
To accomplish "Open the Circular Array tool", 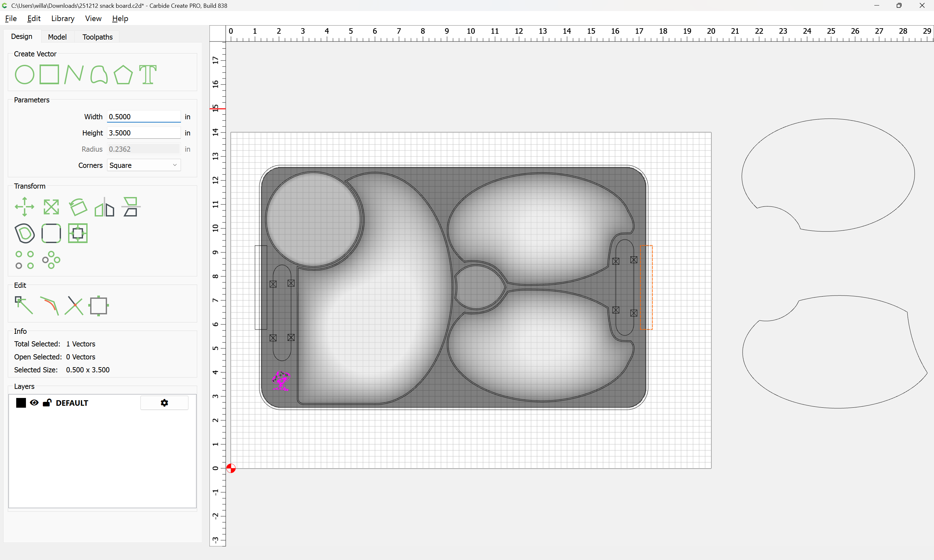I will tap(51, 260).
